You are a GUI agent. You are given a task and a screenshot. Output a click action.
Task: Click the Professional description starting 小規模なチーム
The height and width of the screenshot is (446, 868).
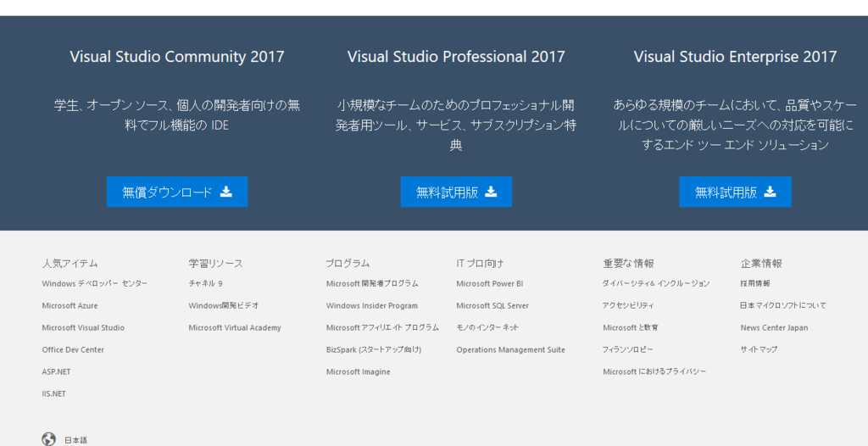(x=456, y=125)
